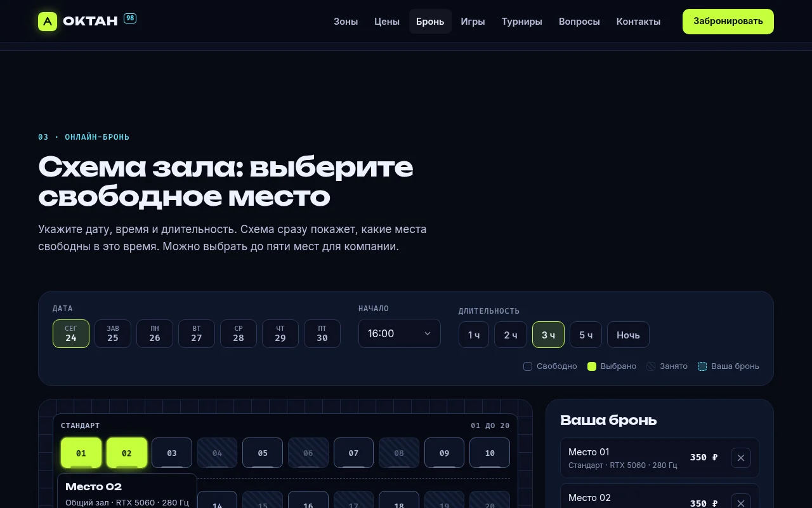Select free seat 18
Screen dimensions: 812x508
399,500
